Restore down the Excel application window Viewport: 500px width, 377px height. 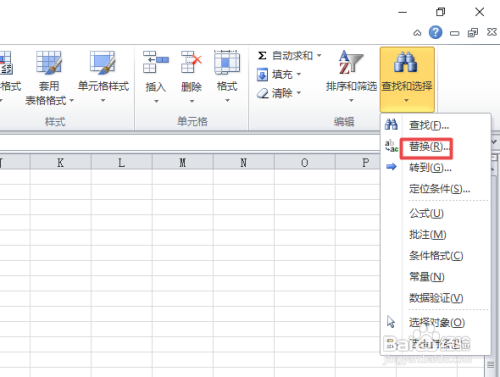point(440,12)
